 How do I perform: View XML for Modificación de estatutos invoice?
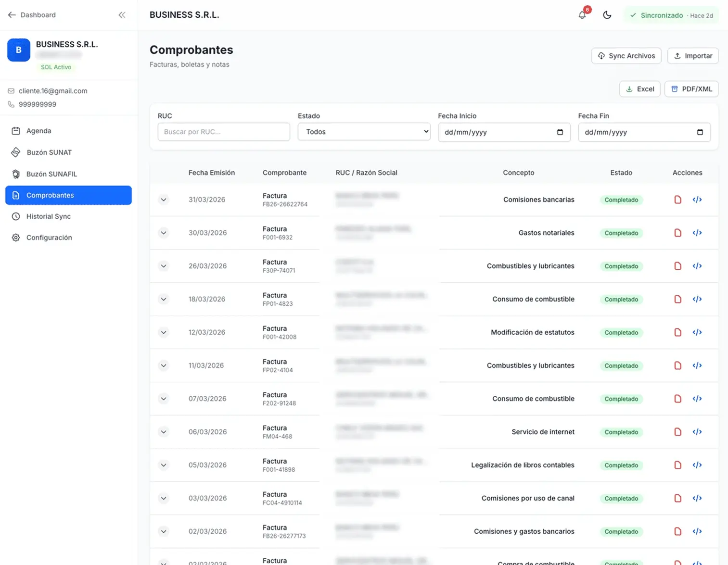[x=697, y=332]
